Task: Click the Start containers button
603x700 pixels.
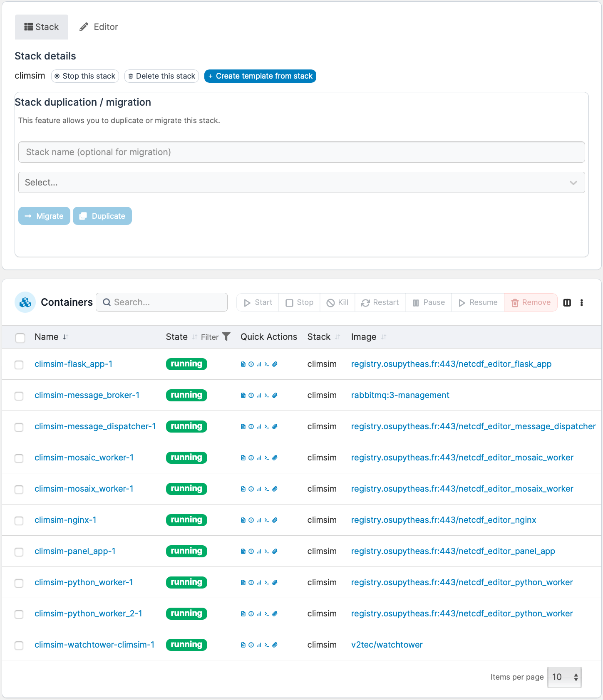Action: pyautogui.click(x=258, y=302)
